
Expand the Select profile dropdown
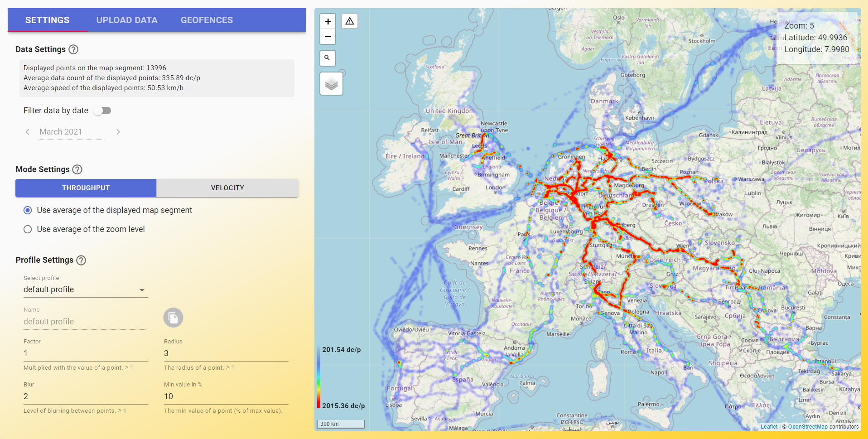[x=86, y=289]
